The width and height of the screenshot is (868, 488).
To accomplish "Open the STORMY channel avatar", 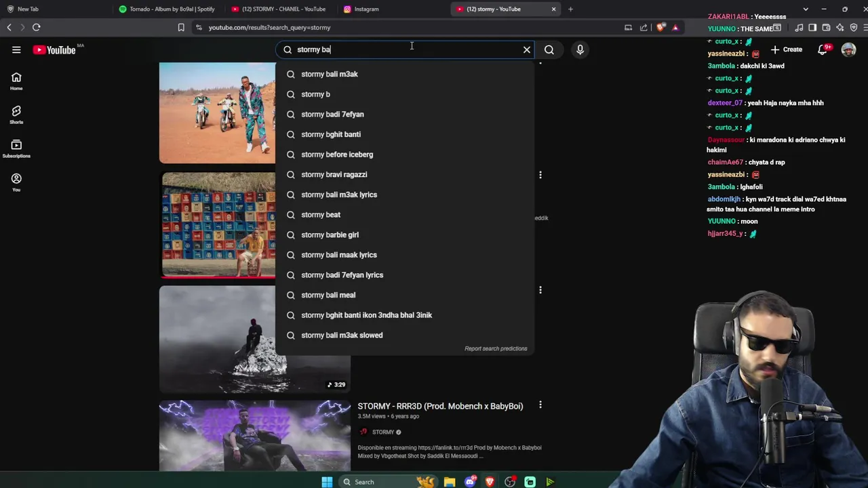I will 363,432.
